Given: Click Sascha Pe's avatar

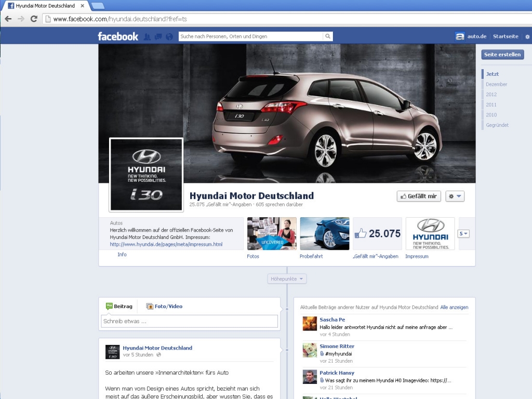Looking at the screenshot, I should pos(310,323).
